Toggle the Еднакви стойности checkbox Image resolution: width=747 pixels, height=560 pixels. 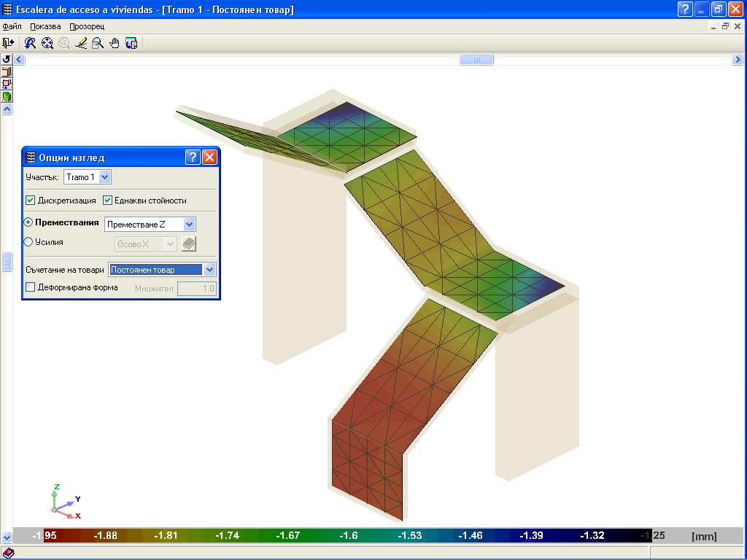(x=108, y=201)
